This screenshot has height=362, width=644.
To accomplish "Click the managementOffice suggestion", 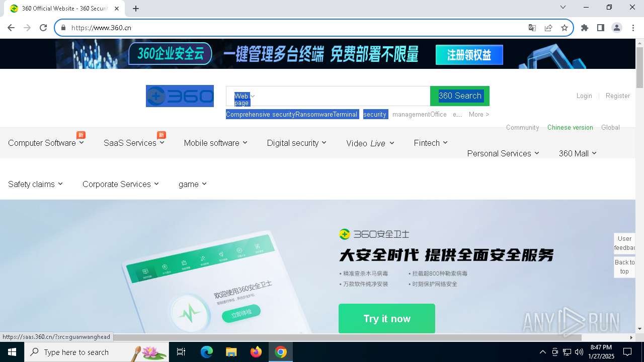I will tap(420, 114).
